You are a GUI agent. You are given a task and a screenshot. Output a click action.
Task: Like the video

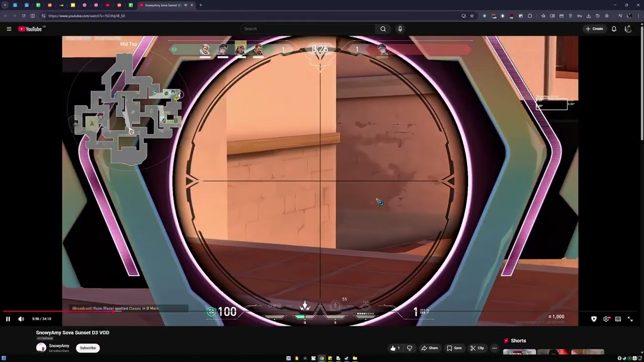click(395, 348)
